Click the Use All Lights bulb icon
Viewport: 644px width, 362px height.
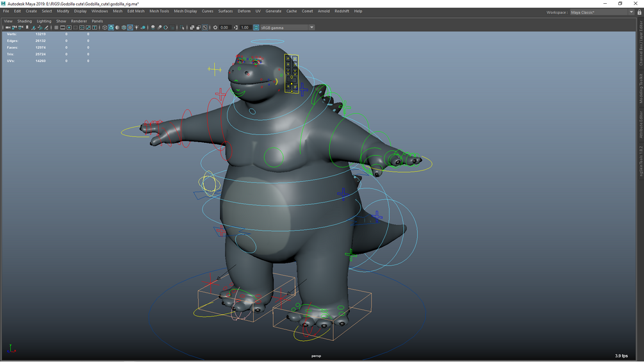coord(136,28)
